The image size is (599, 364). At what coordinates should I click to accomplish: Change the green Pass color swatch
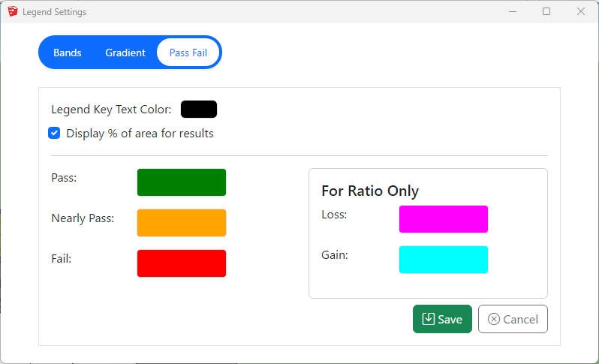[182, 182]
